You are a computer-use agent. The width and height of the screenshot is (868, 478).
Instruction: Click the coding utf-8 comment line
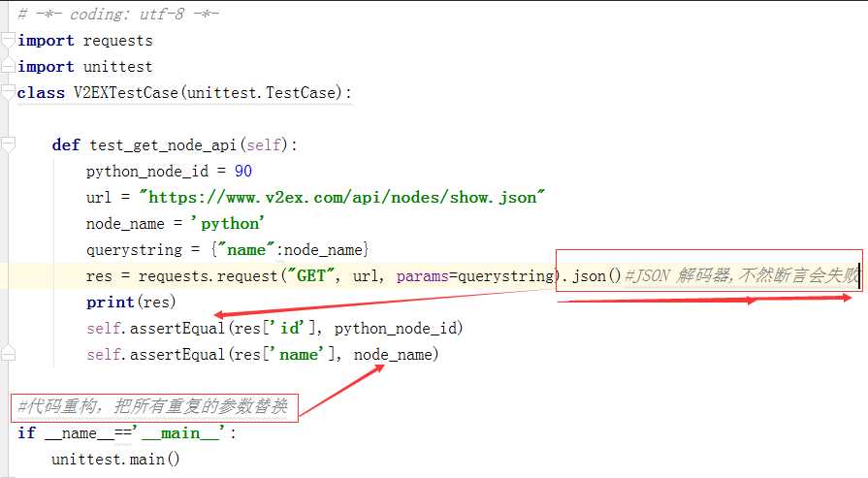pyautogui.click(x=118, y=14)
